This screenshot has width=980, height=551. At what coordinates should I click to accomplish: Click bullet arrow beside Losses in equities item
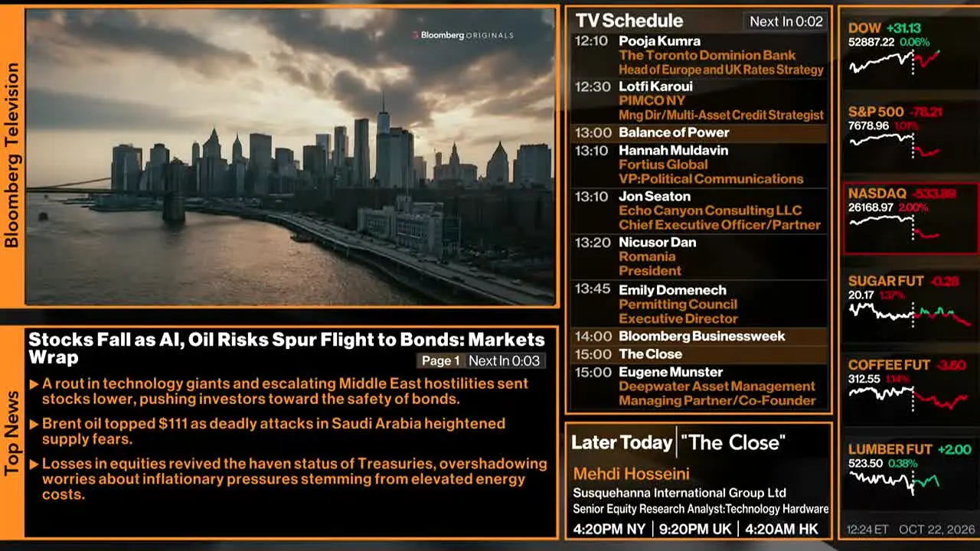click(34, 464)
